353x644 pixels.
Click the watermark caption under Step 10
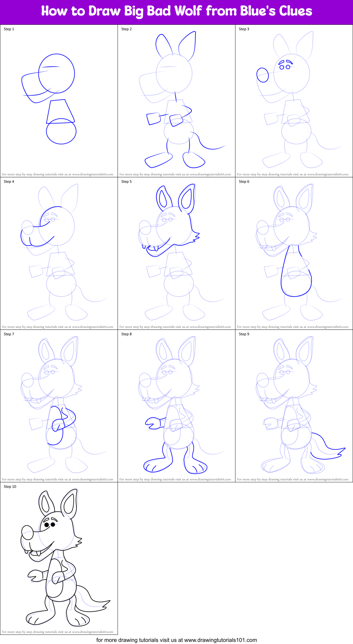tap(57, 632)
